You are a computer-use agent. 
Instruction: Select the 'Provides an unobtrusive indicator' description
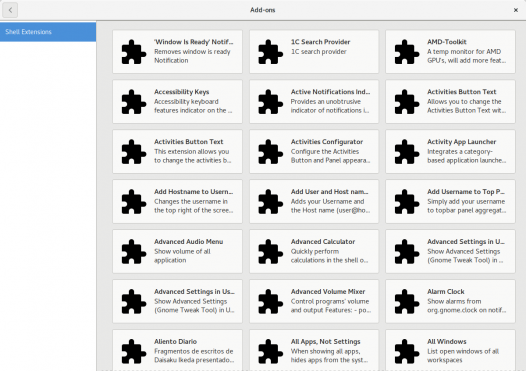click(330, 106)
